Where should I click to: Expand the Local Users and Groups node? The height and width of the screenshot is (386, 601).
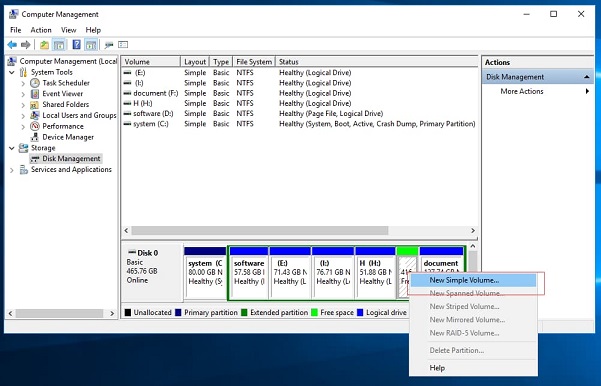23,115
